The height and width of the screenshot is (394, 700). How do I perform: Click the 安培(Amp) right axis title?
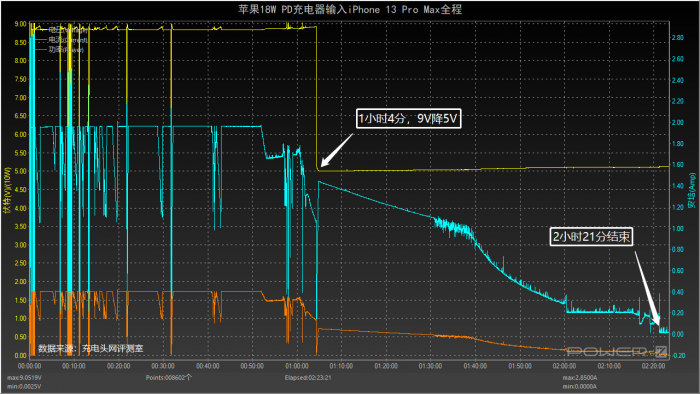click(692, 191)
